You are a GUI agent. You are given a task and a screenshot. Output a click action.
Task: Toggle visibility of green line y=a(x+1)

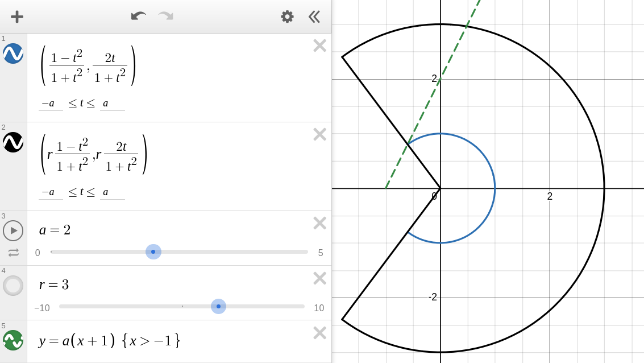click(x=13, y=340)
